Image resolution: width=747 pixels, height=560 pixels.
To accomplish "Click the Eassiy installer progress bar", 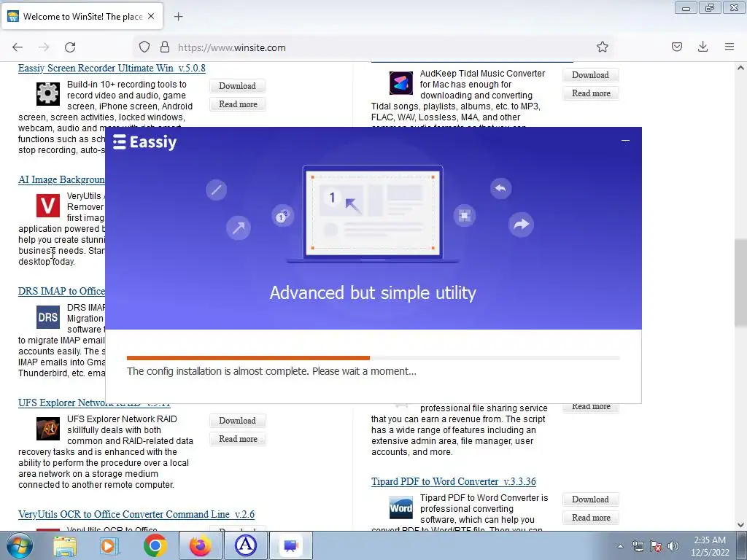I will [x=373, y=357].
